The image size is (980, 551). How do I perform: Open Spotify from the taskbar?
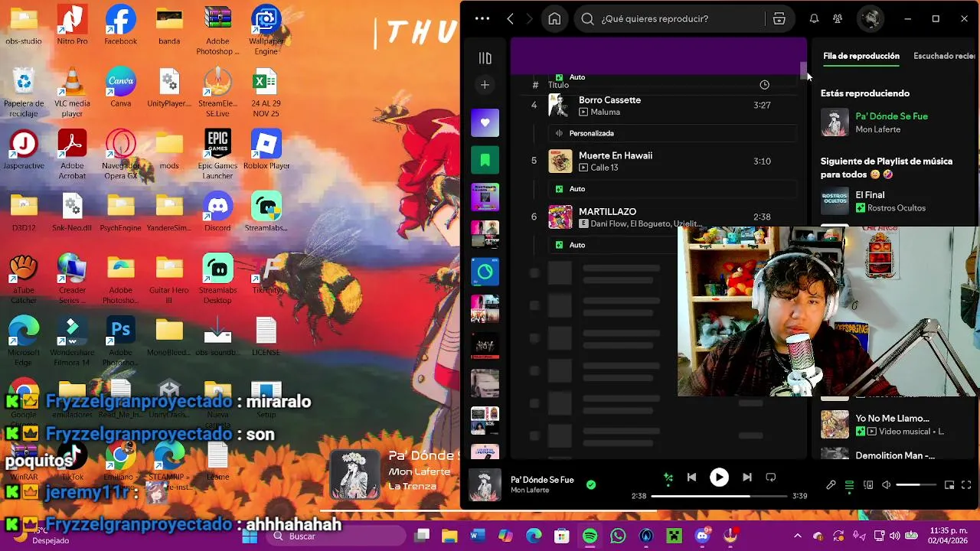click(590, 536)
